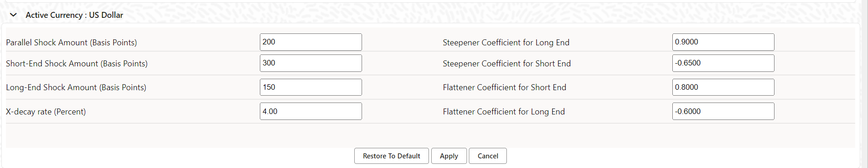Click Steepener Coefficient for Short End field
This screenshot has height=168, width=868.
[x=723, y=63]
